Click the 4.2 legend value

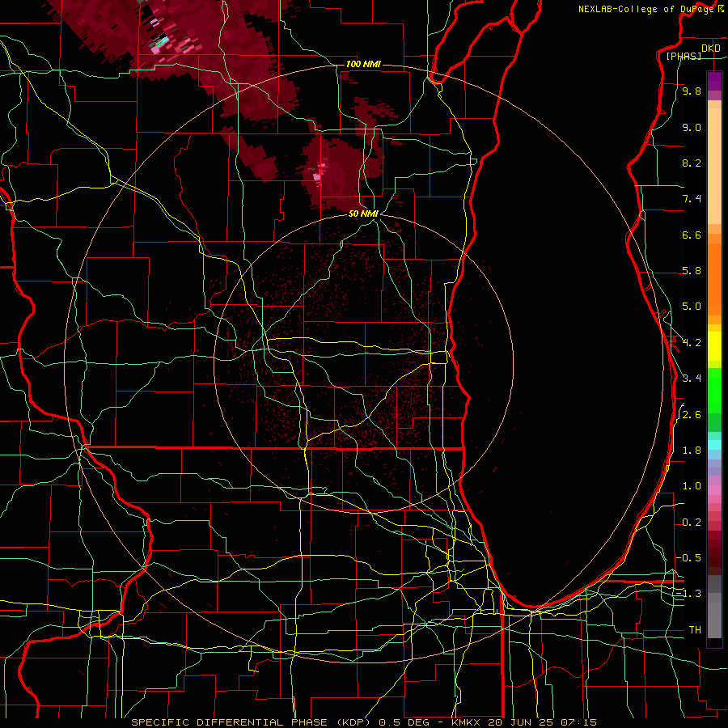[x=692, y=343]
